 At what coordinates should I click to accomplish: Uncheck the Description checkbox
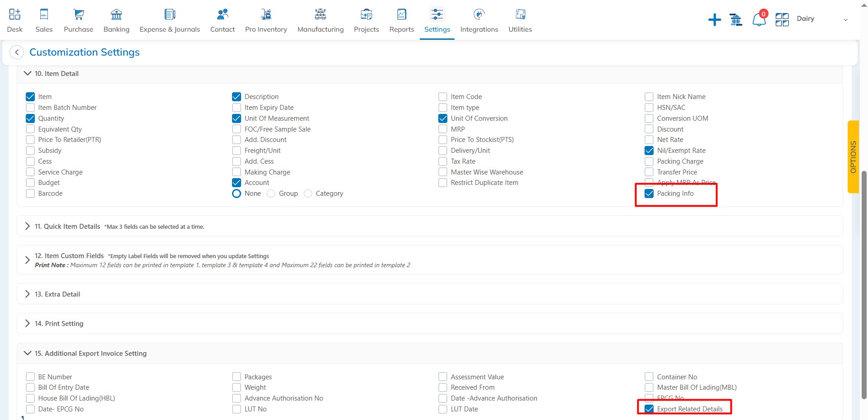(x=237, y=97)
